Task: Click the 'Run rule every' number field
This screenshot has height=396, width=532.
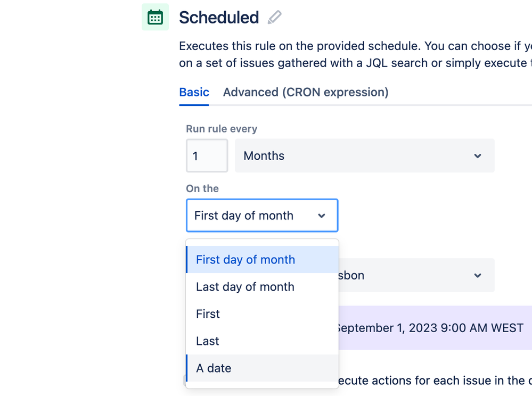Action: pos(207,155)
